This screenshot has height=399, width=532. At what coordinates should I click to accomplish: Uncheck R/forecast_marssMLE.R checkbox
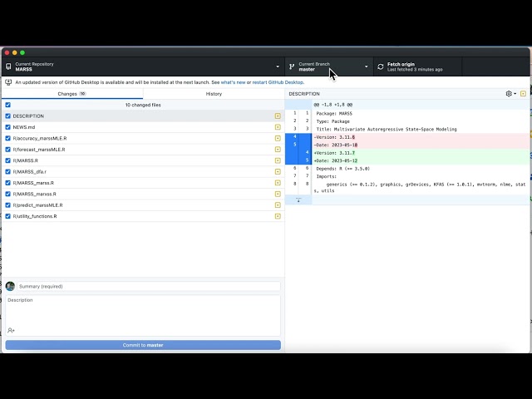[7, 150]
